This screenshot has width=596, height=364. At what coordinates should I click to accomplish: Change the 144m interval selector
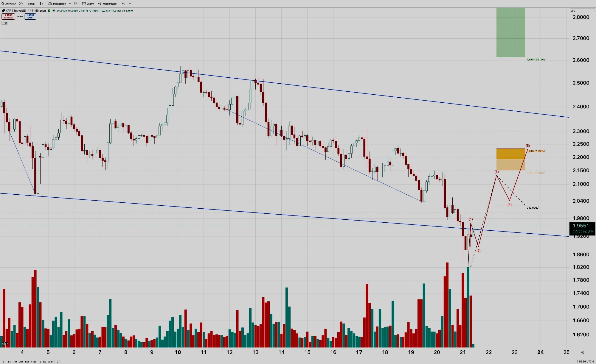31,4
